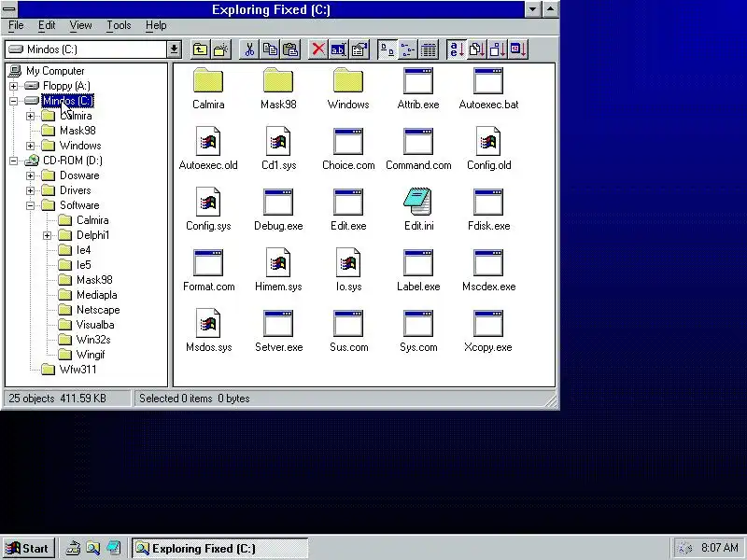Sort files by name
This screenshot has height=560, width=747.
(457, 49)
